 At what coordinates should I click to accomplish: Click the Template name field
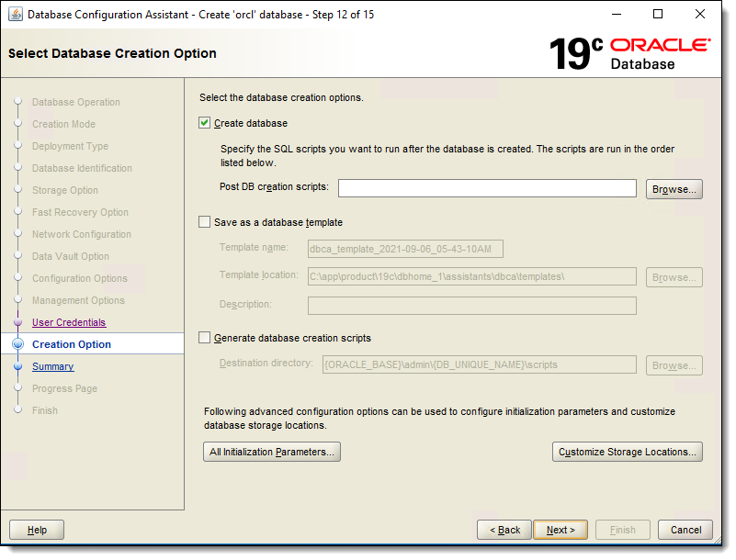(x=405, y=249)
